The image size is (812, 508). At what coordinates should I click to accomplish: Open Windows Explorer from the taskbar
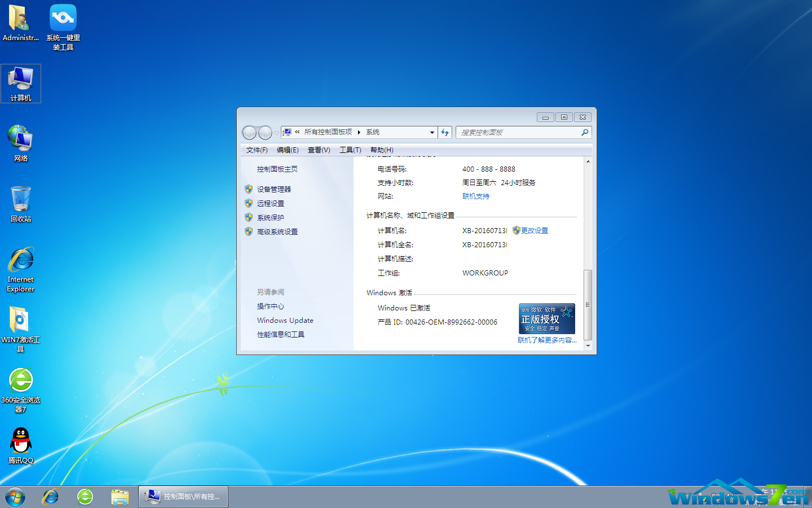pyautogui.click(x=120, y=497)
